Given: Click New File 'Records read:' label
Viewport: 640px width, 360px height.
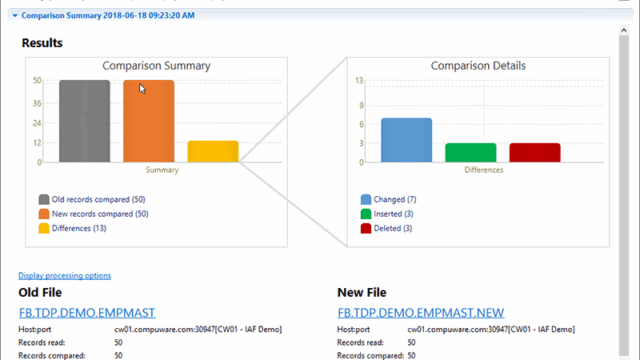Looking at the screenshot, I should tap(360, 342).
